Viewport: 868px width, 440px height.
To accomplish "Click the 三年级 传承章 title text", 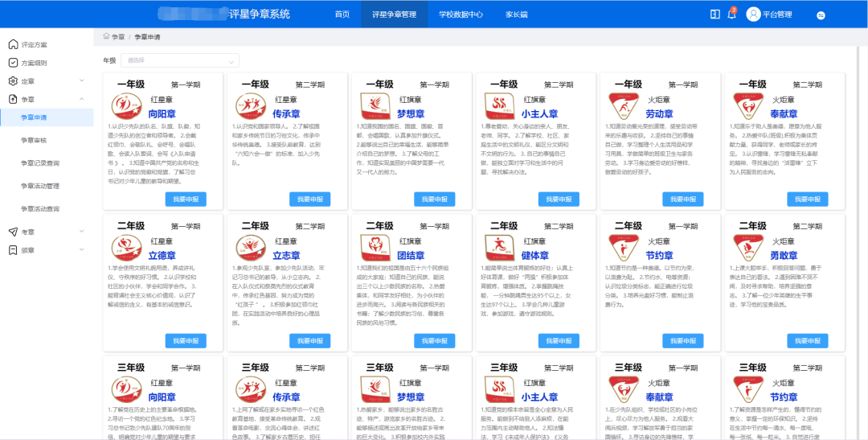I will point(287,397).
